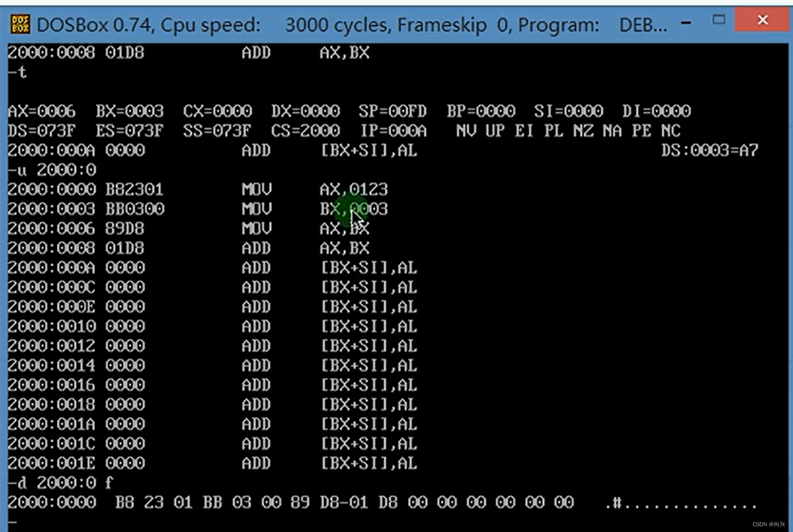Click the ES=073F segment register
The image size is (793, 532).
(x=130, y=131)
